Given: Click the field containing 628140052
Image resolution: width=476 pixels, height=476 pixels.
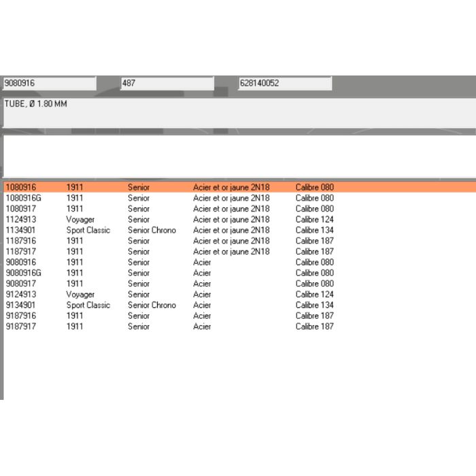Looking at the screenshot, I should pyautogui.click(x=285, y=83).
